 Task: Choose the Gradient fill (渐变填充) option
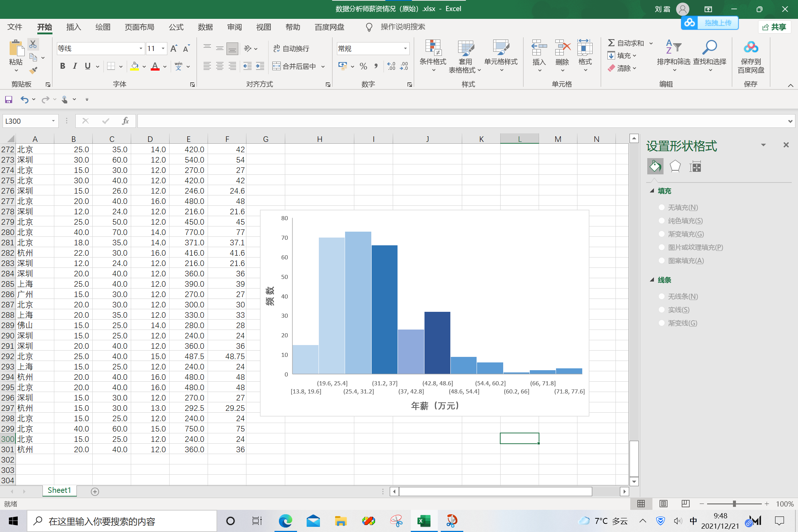pyautogui.click(x=662, y=234)
